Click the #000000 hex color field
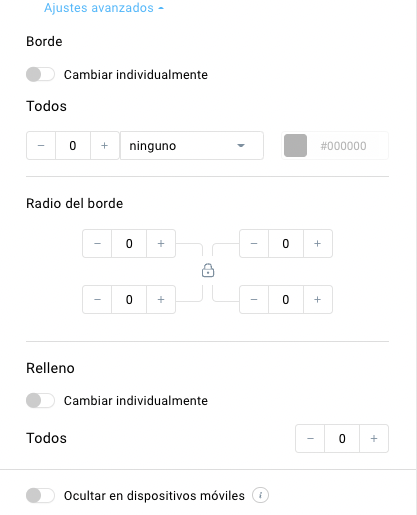Screen dimensions: 417x515 (x=343, y=146)
